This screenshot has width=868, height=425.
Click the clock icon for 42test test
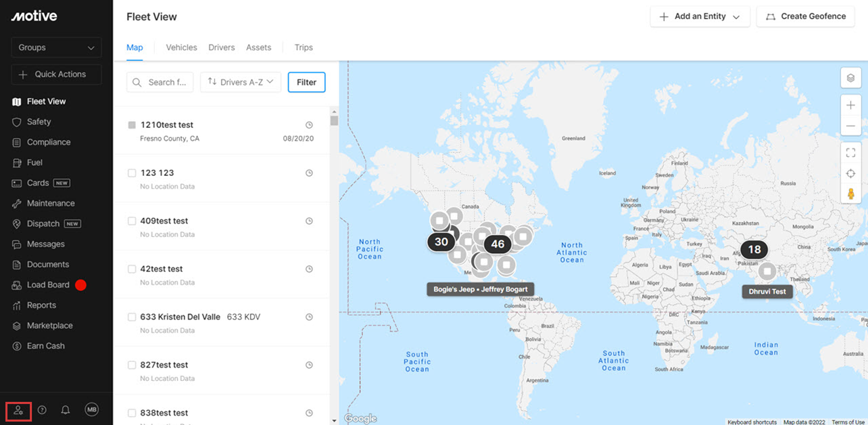coord(309,269)
